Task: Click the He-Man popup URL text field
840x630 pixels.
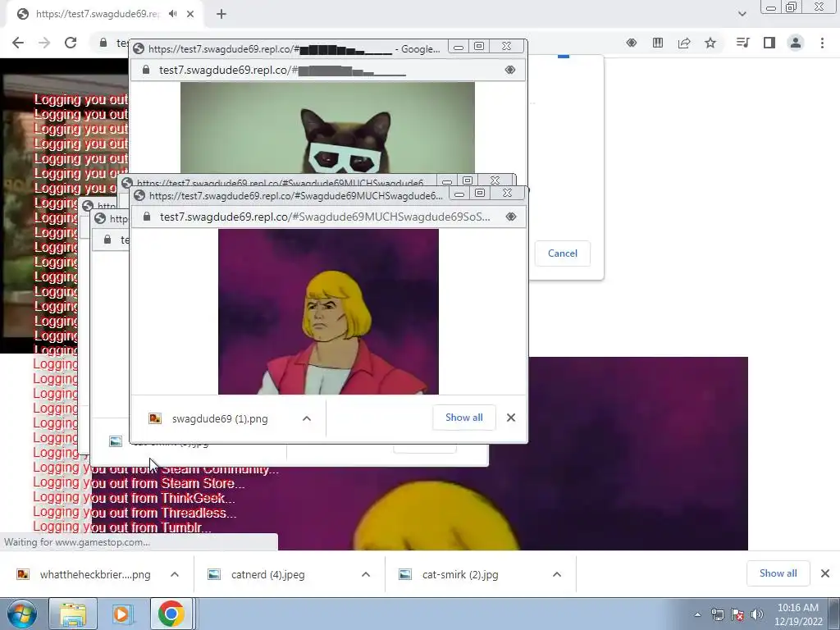Action: 325,217
